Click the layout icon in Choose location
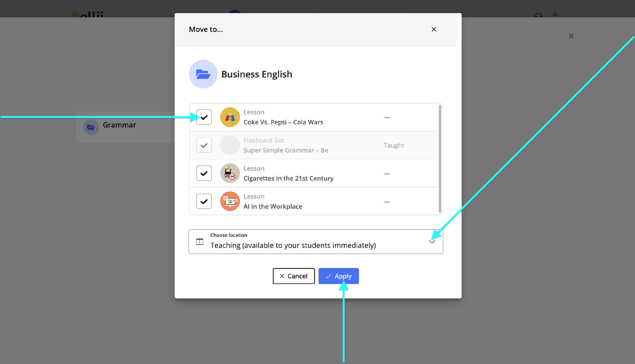 tap(199, 242)
